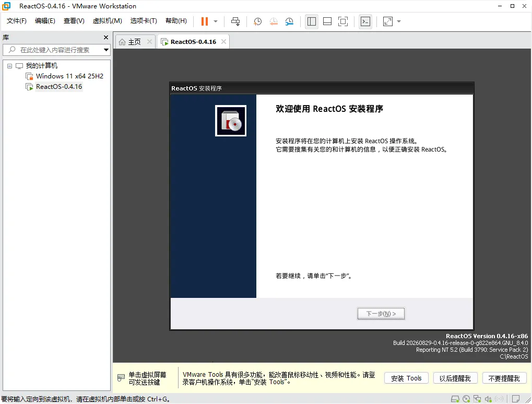Open the power options dropdown next to pause

216,21
